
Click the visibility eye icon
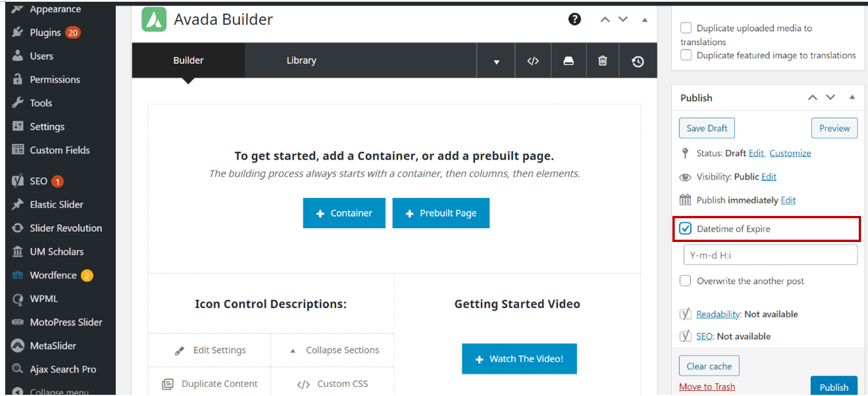pyautogui.click(x=685, y=177)
